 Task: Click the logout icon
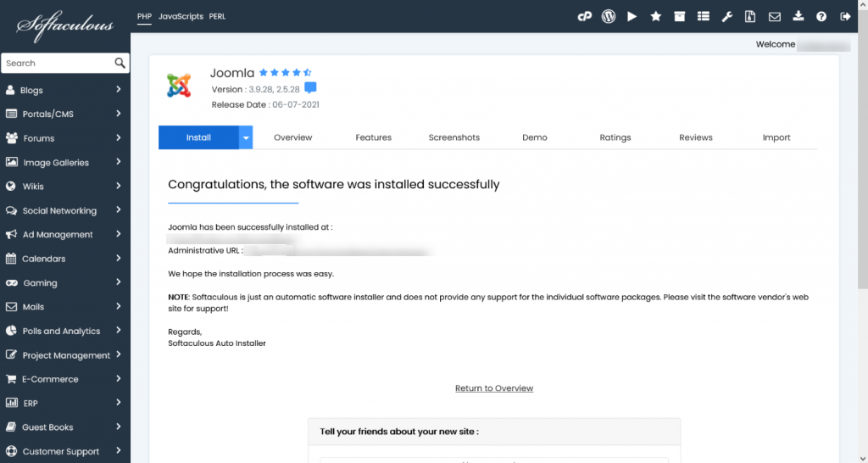point(845,17)
